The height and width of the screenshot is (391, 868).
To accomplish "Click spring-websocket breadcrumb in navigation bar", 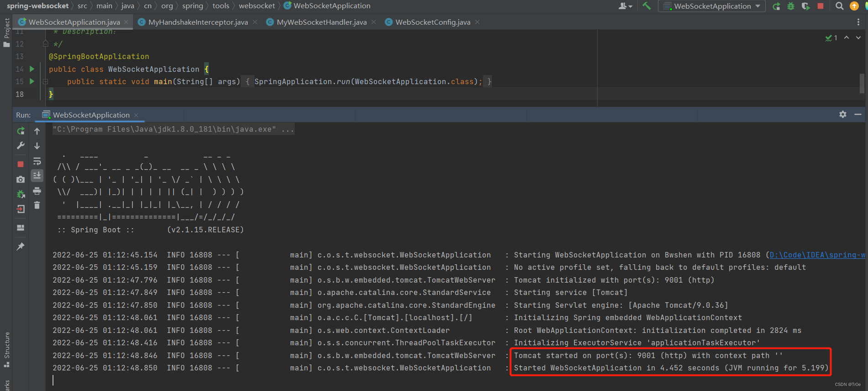I will (x=37, y=6).
